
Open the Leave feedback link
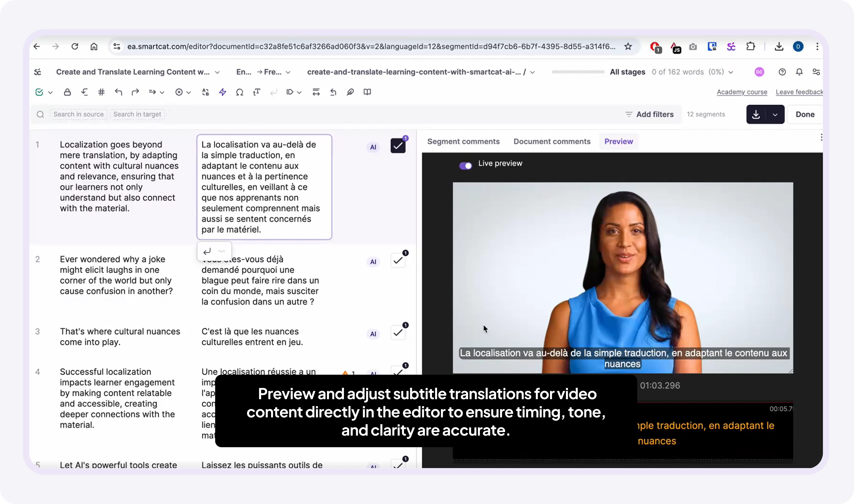tap(799, 92)
